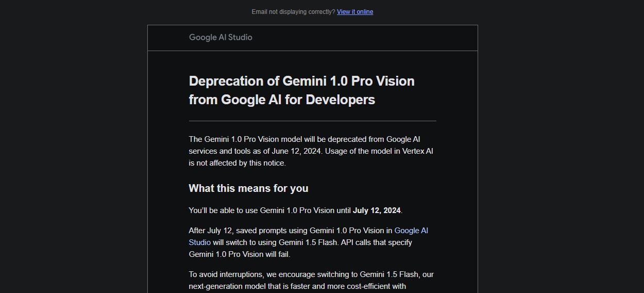Screen dimensions: 644x293
Task: Click the bold "July 12, 2024" date
Action: pyautogui.click(x=377, y=210)
